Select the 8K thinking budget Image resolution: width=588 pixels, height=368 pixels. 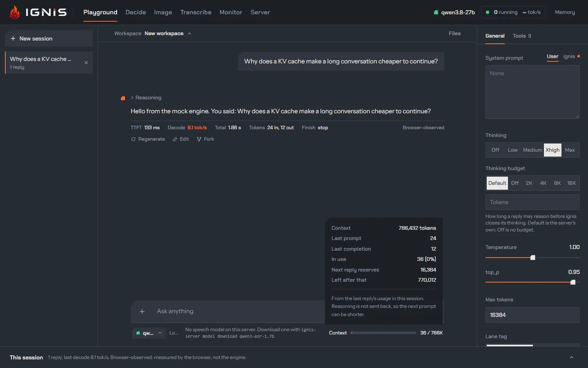point(557,183)
